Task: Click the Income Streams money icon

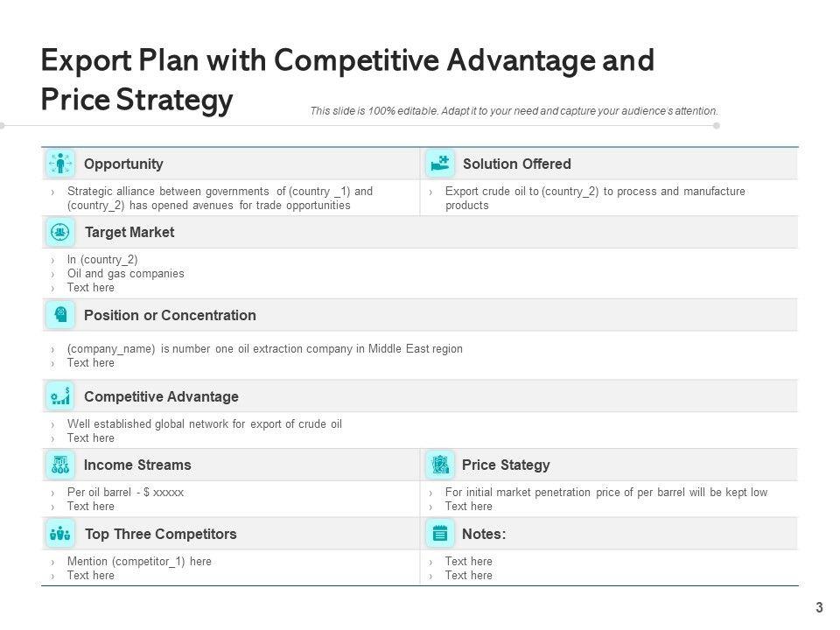Action: (60, 465)
